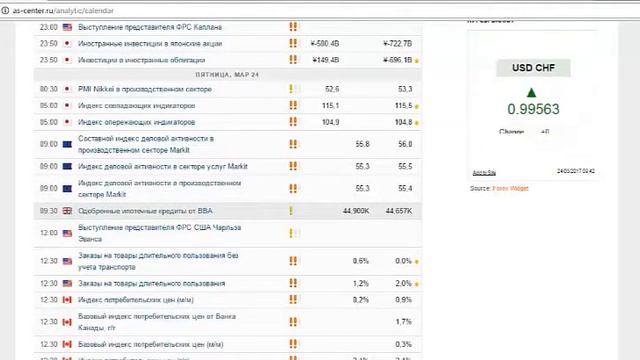Click the underlined link at widget's bottom left

click(484, 173)
